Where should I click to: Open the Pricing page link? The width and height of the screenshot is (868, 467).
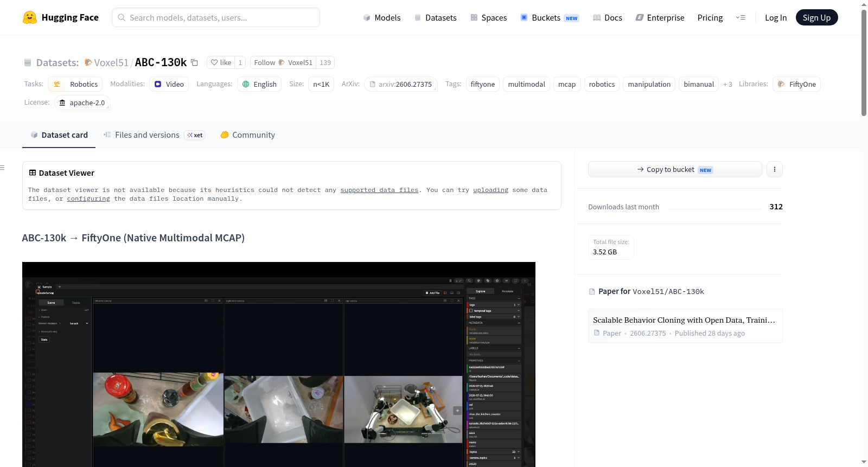[x=710, y=18]
